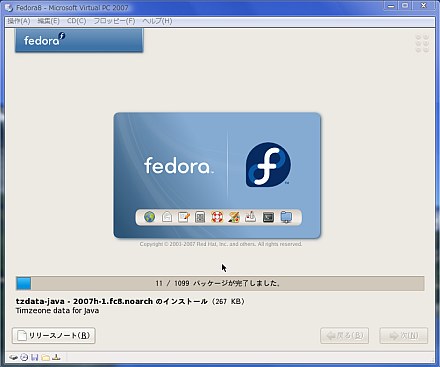Image resolution: width=440 pixels, height=367 pixels.
Task: Click the Fedora logo header banner
Action: pos(79,40)
